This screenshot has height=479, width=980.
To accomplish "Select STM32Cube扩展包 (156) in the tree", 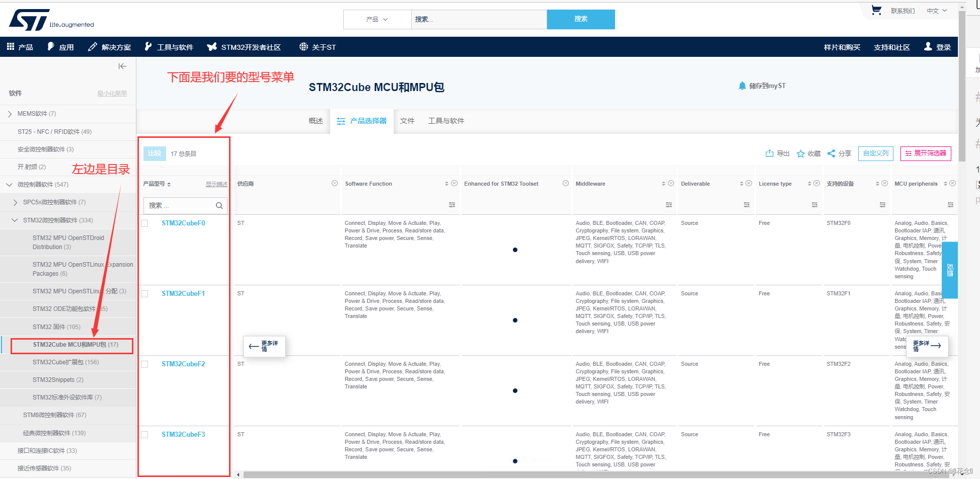I will 66,362.
